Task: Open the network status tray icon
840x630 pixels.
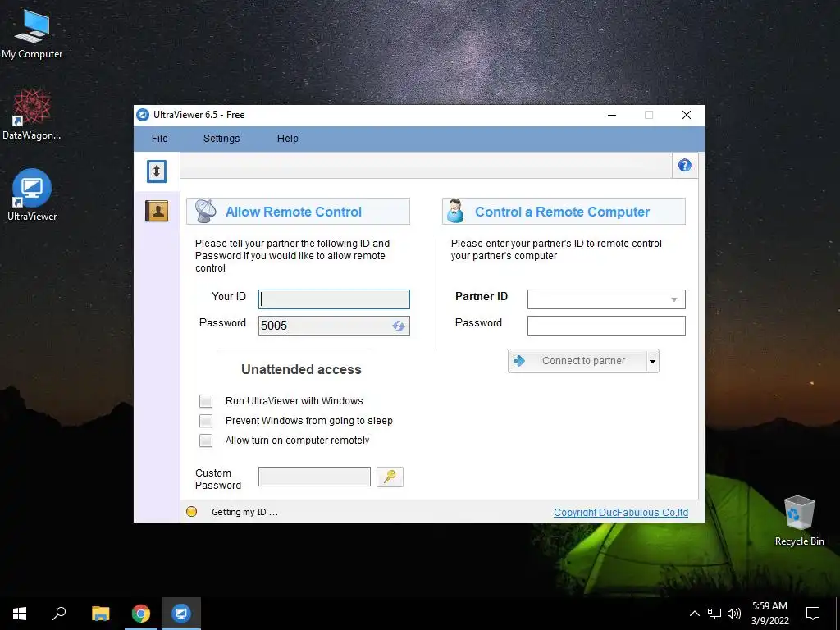Action: coord(714,614)
